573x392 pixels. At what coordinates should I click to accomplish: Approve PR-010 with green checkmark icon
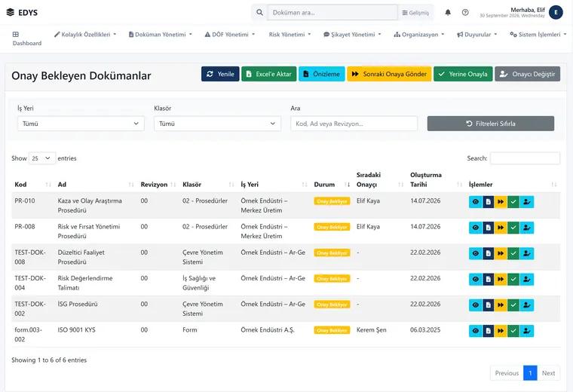(513, 202)
